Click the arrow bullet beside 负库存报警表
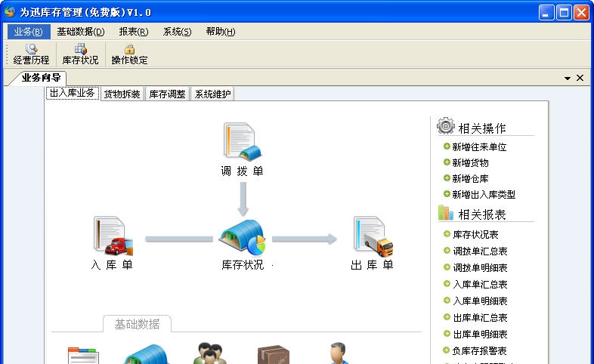 tap(447, 350)
